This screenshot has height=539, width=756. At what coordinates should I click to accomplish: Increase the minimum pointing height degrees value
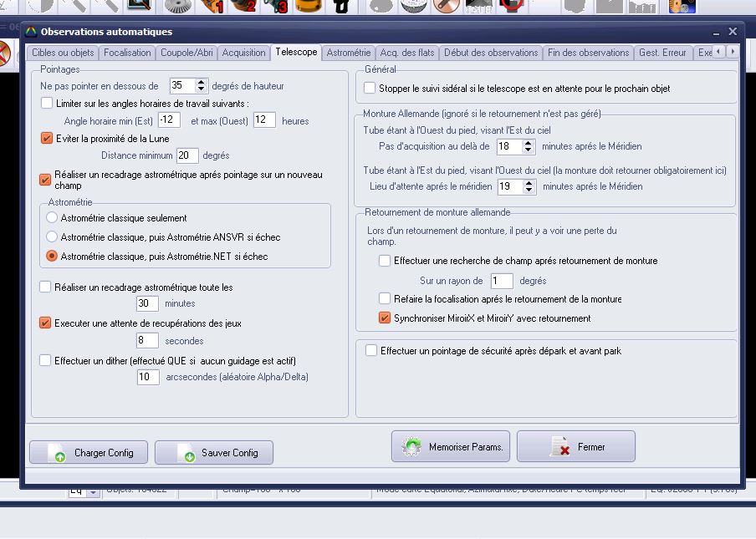(x=202, y=82)
